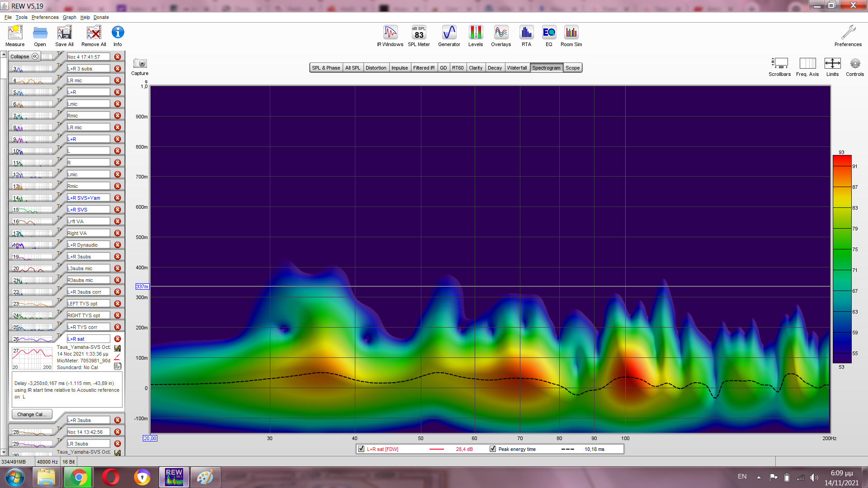Switch to the RT60 tab
The height and width of the screenshot is (488, 868).
458,68
